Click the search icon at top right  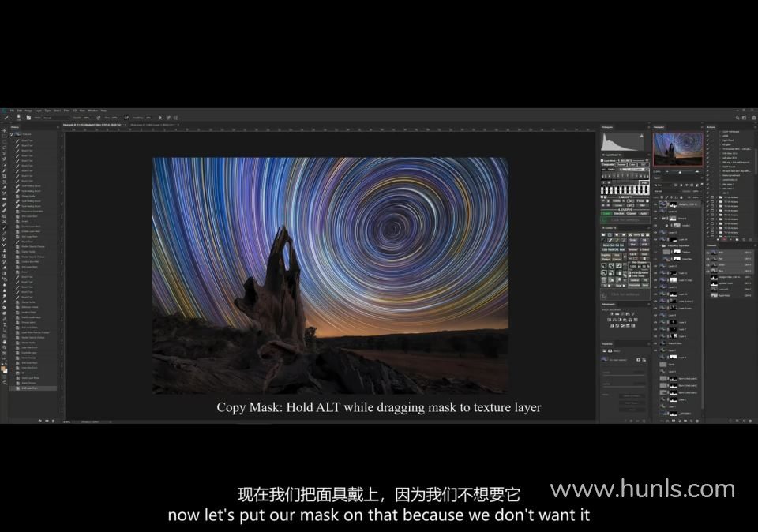click(737, 118)
